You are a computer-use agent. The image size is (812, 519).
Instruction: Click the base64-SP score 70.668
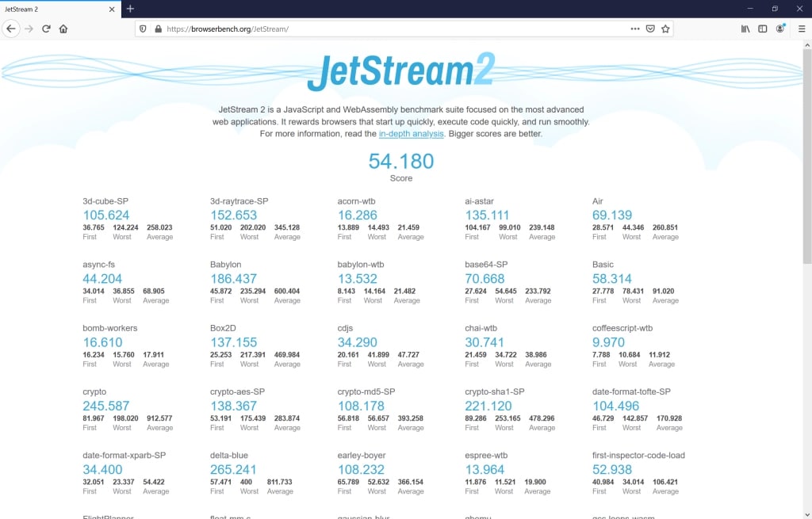coord(485,279)
